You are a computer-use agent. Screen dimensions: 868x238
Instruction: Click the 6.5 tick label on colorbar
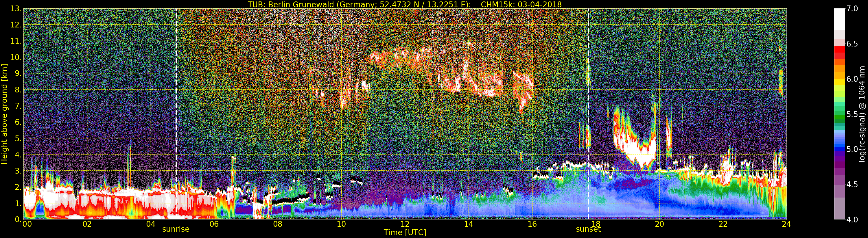click(x=852, y=44)
